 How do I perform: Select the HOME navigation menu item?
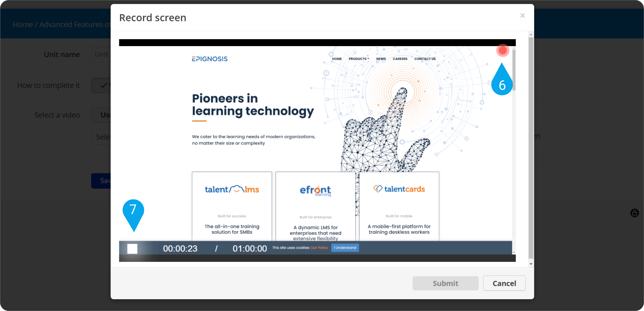coord(337,59)
